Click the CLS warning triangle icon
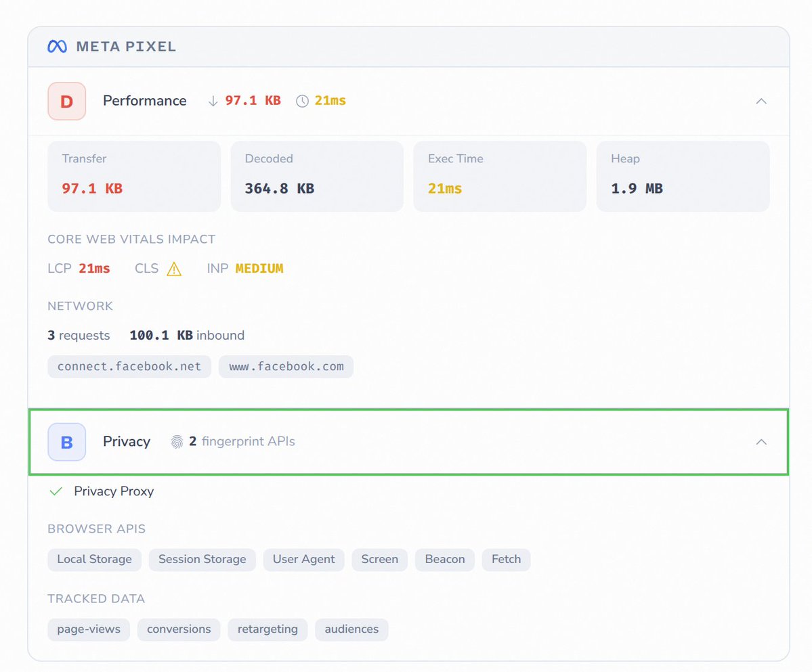 [x=174, y=269]
